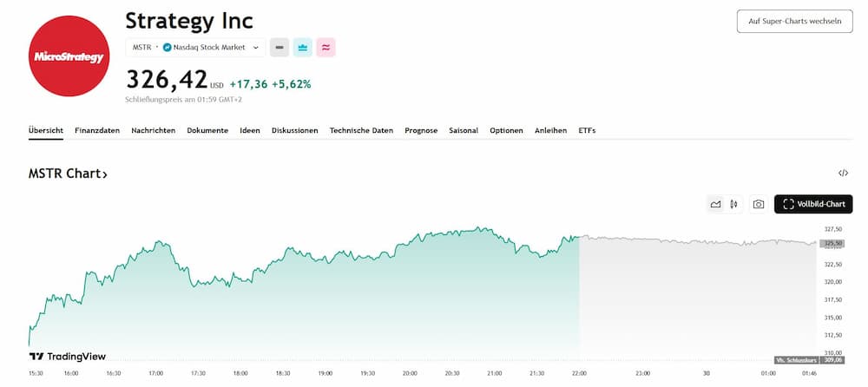868x387 pixels.
Task: Click the MicroStrategy company logo
Action: pyautogui.click(x=69, y=56)
